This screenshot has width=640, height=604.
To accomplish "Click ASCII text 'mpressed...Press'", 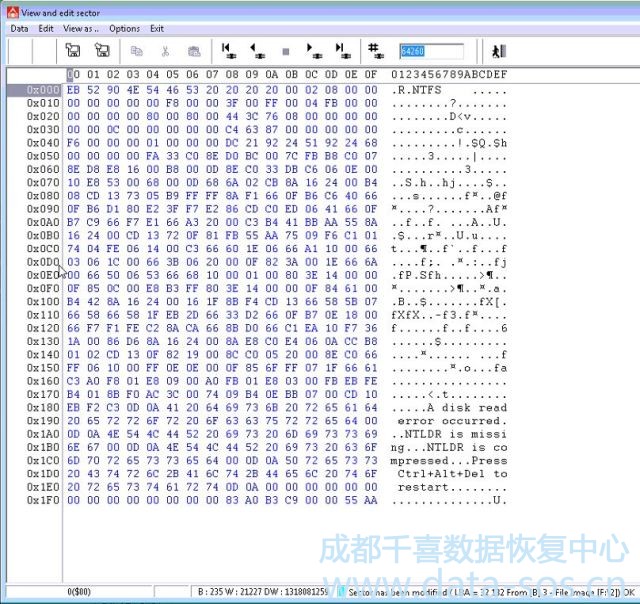I will click(x=449, y=460).
